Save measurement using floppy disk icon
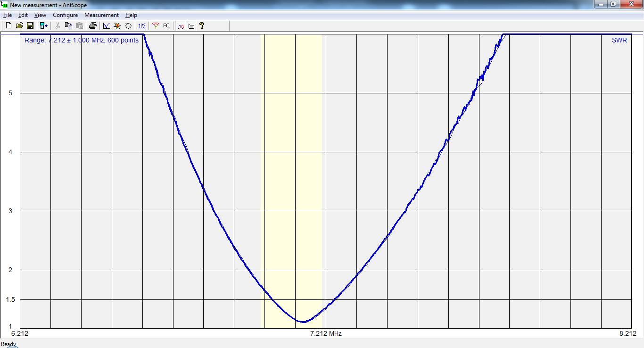The width and height of the screenshot is (644, 348). point(30,26)
